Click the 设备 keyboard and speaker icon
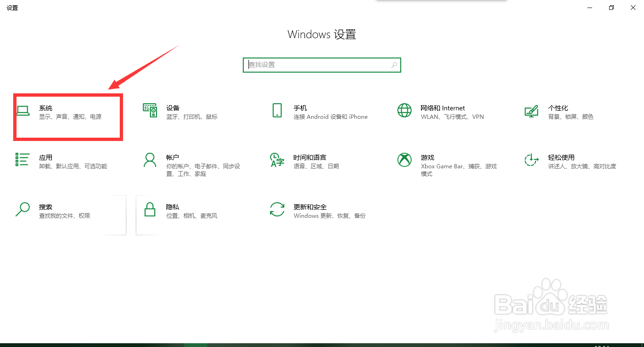The width and height of the screenshot is (644, 347). [x=150, y=110]
